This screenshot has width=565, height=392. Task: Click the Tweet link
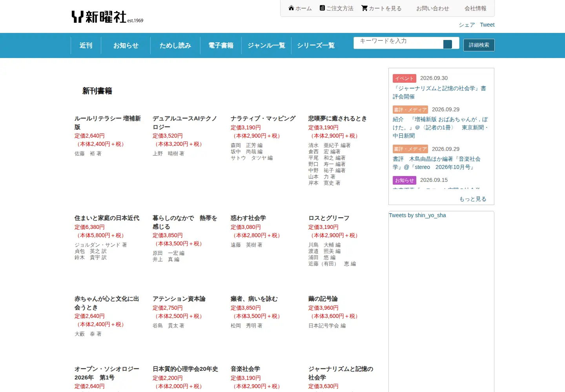(x=487, y=25)
